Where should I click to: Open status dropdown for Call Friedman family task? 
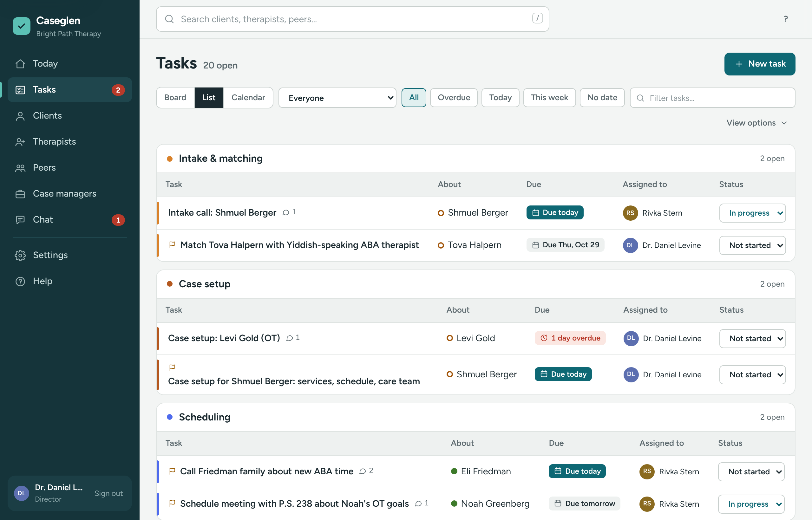tap(751, 472)
